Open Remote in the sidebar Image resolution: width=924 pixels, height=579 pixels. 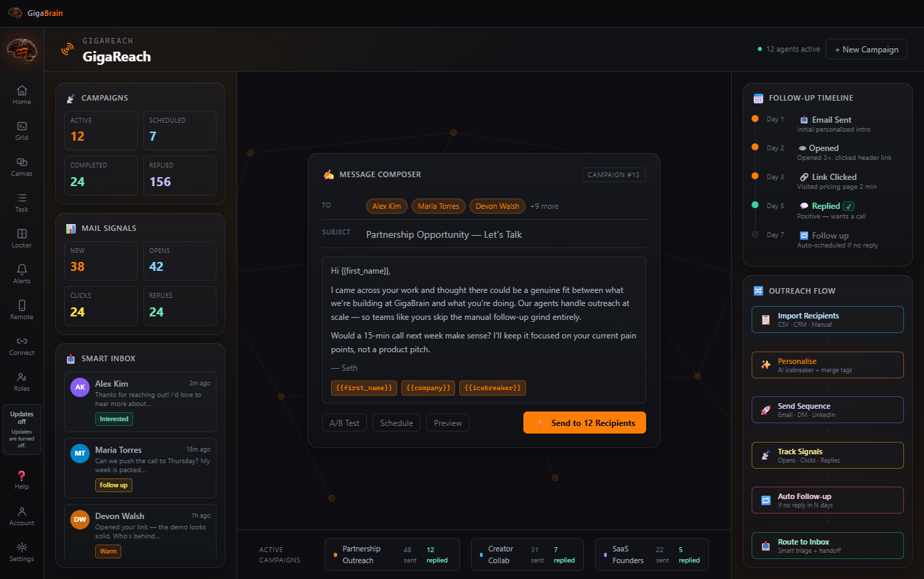22,310
